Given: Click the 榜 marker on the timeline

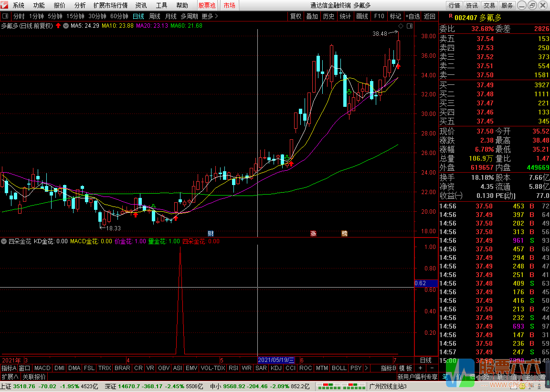Looking at the screenshot, I should coord(344,234).
